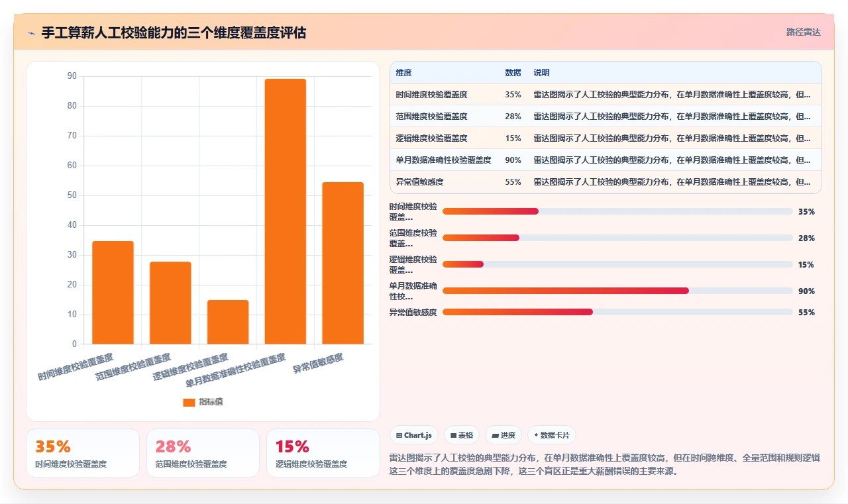Click the 55% progress bar for 异常值敏感度

pyautogui.click(x=617, y=312)
